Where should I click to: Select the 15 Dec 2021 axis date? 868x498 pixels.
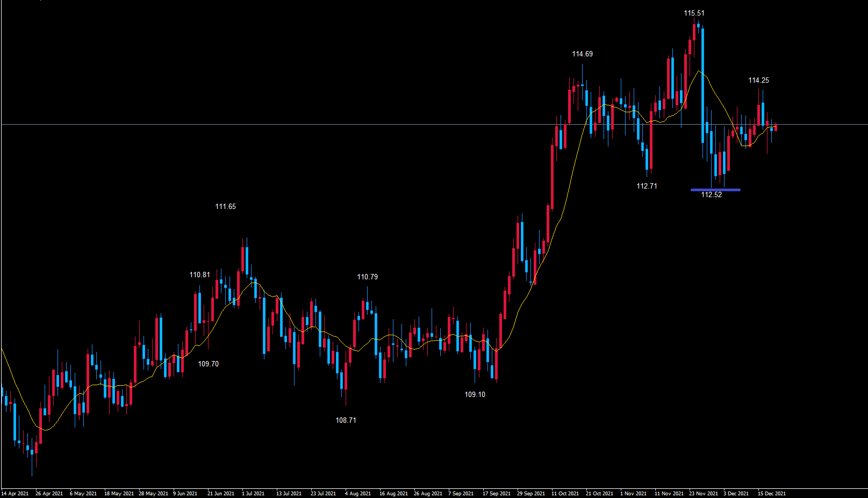tap(772, 493)
